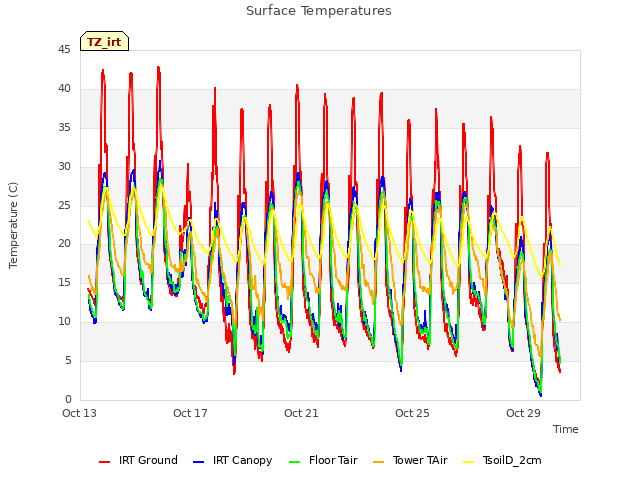Click the 45 y-axis tick label
The width and height of the screenshot is (640, 480).
point(64,50)
